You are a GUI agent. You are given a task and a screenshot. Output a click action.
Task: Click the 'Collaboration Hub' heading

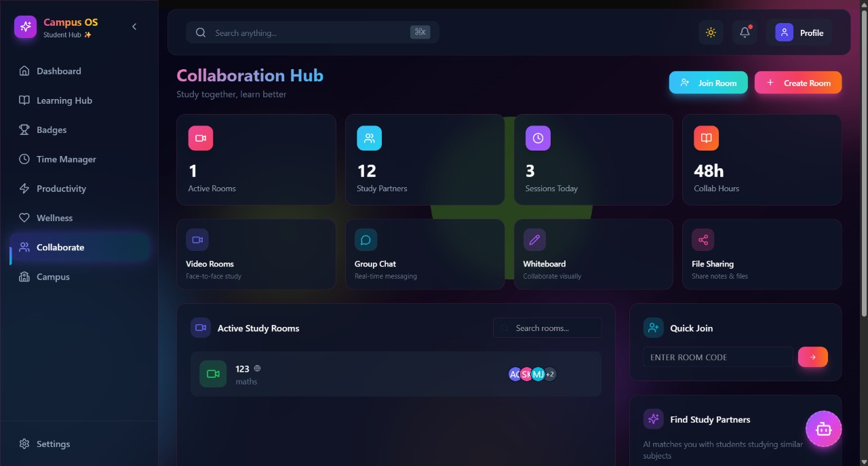coord(250,75)
